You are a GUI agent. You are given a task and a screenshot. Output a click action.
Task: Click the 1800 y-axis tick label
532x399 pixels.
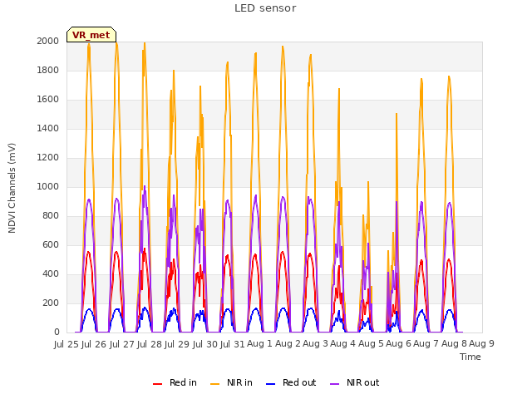(x=48, y=70)
